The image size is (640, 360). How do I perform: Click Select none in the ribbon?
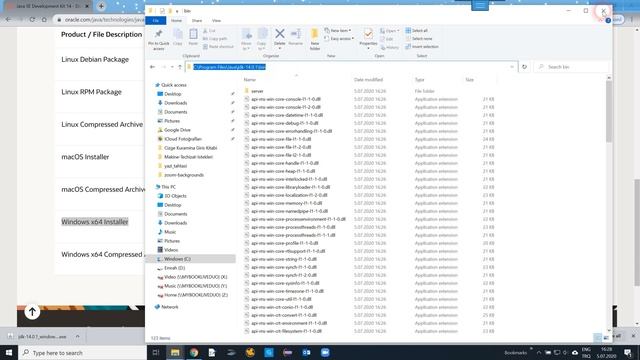[x=418, y=38]
